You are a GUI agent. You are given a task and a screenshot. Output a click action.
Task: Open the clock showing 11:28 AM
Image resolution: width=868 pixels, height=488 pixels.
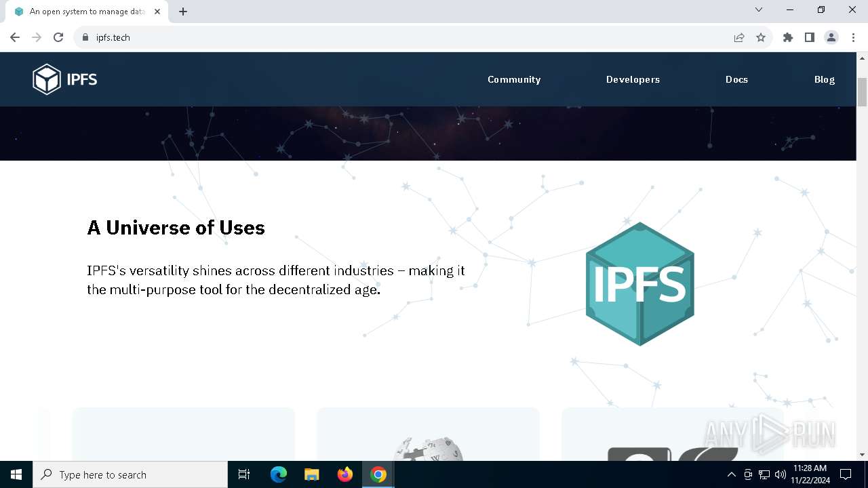[810, 474]
